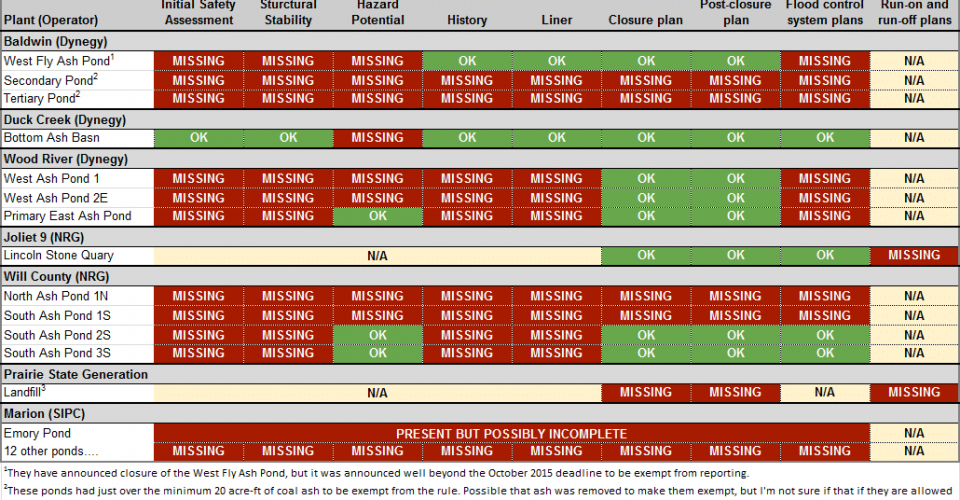The height and width of the screenshot is (500, 960).
Task: Select Landfill run-off plans MISSING cell
Action: [x=914, y=392]
